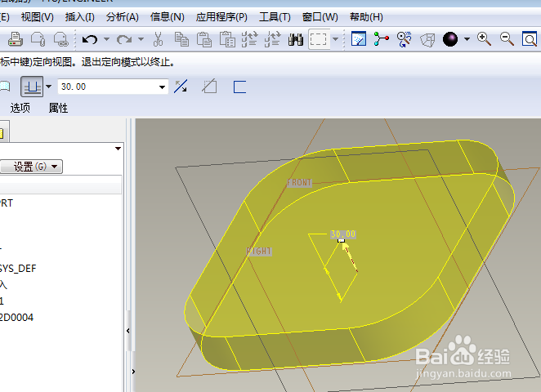Image resolution: width=541 pixels, height=392 pixels.
Task: Open the model tree show dropdown arrow
Action: [118, 149]
